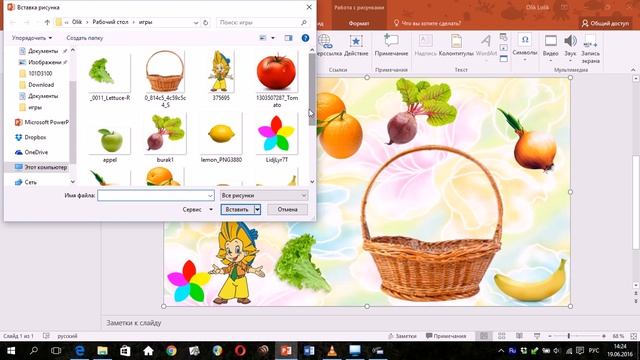Toggle the preview pane in file dialog
Image resolution: width=640 pixels, height=360 pixels.
288,38
